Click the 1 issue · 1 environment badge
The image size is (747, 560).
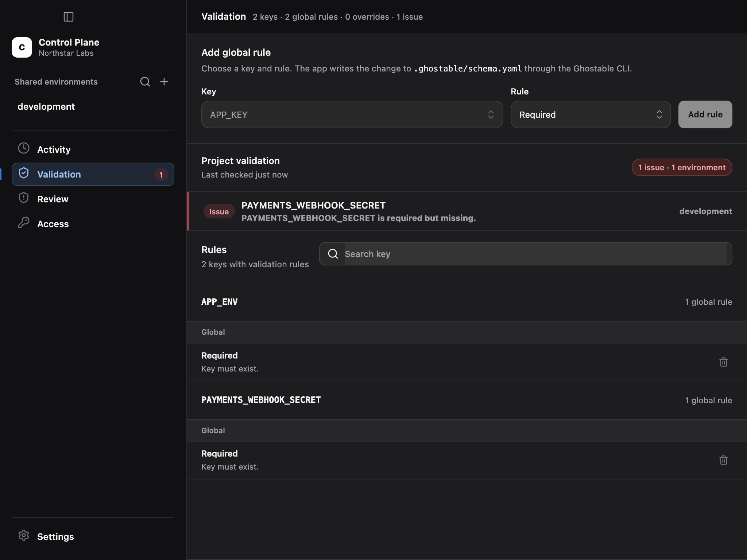point(682,167)
